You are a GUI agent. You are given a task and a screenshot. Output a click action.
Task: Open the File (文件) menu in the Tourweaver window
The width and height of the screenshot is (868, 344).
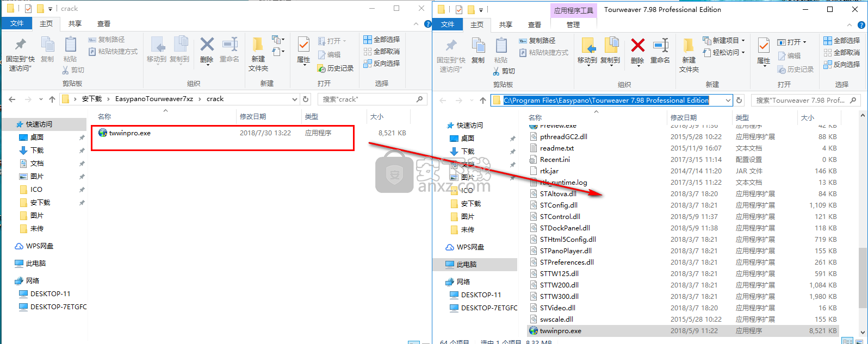[x=448, y=24]
